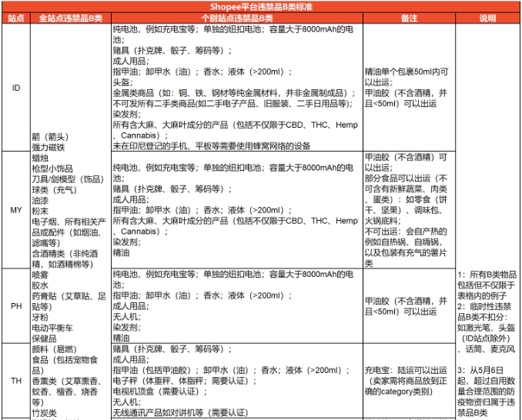Image resolution: width=522 pixels, height=420 pixels.
Task: Click the 'TH' site cell
Action: click(x=16, y=381)
